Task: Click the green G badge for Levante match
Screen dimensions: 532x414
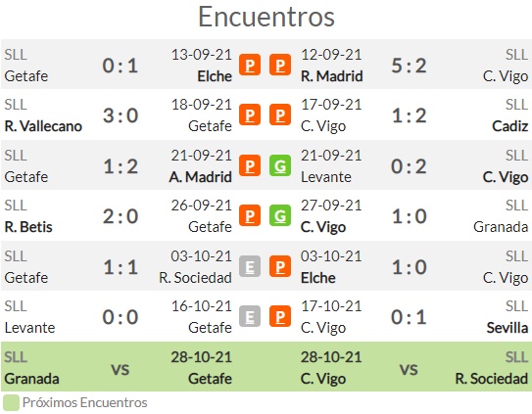Action: point(280,165)
